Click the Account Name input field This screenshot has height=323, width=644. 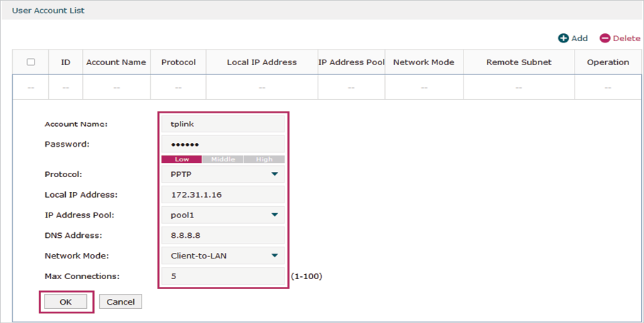point(223,124)
